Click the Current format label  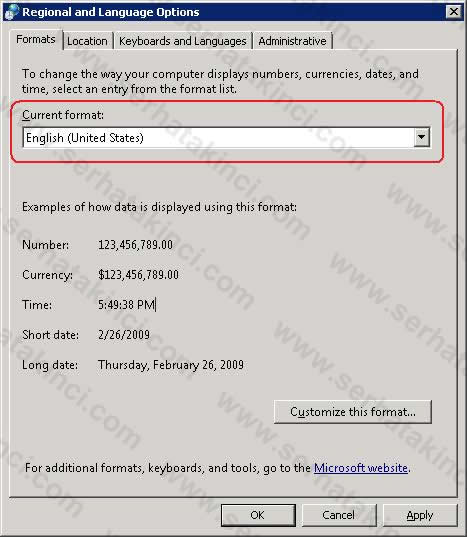point(63,115)
